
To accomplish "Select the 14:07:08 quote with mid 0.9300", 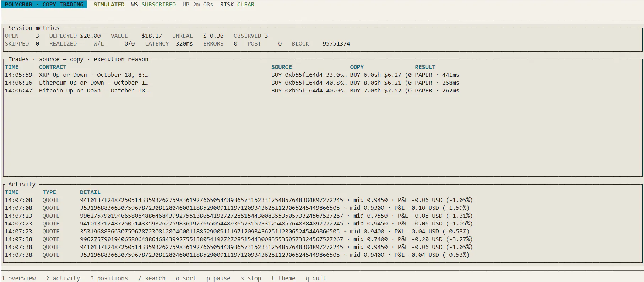I will [237, 208].
